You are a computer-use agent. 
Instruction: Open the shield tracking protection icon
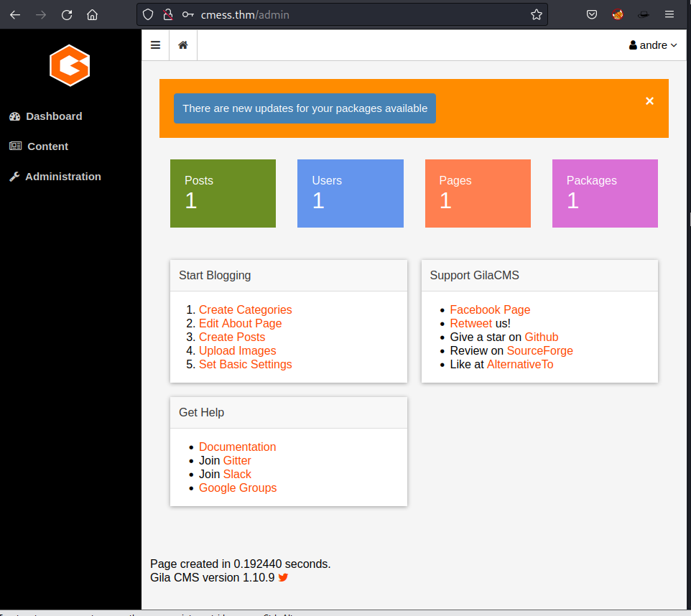tap(148, 14)
